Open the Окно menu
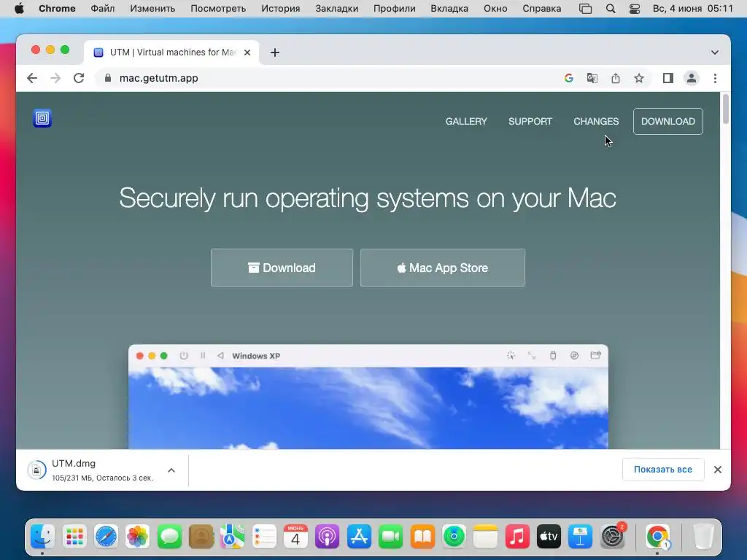 (x=495, y=9)
